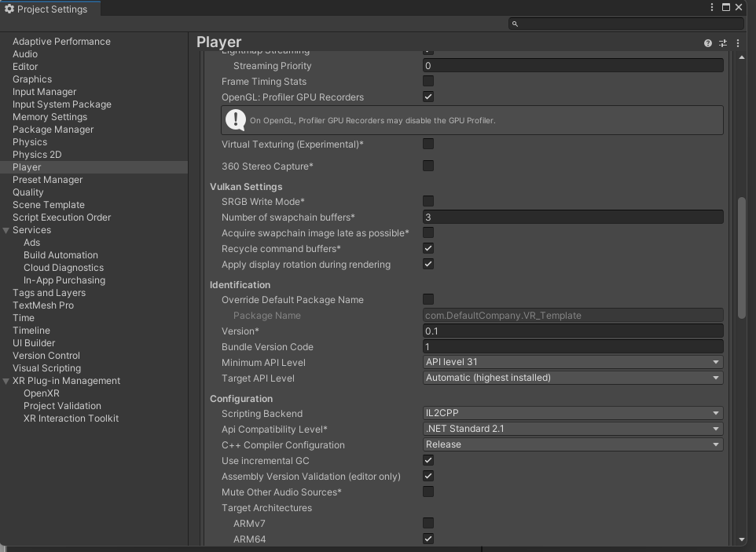Enable Frame Timing Stats checkbox
The height and width of the screenshot is (552, 756).
428,81
